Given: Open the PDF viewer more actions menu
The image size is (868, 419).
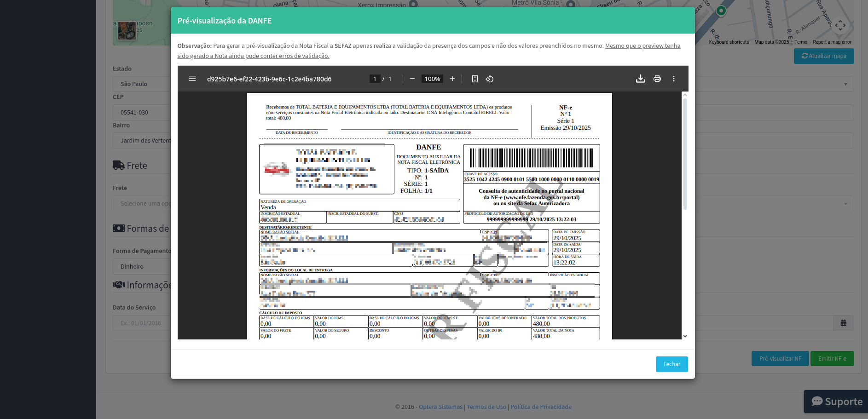Looking at the screenshot, I should [x=674, y=79].
